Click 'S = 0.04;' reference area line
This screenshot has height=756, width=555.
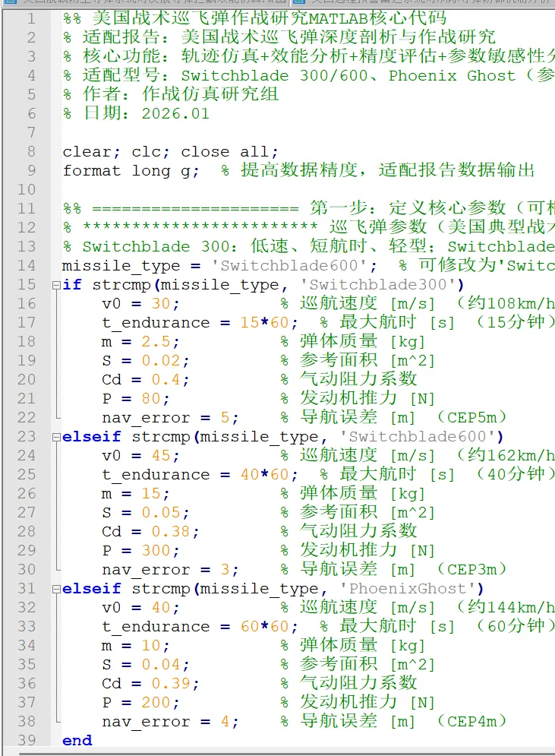[146, 665]
